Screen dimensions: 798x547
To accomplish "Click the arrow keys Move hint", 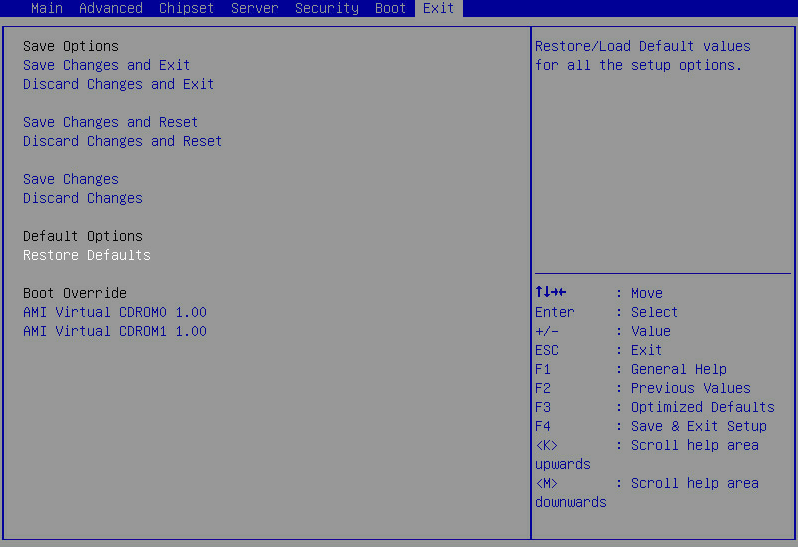I will click(598, 293).
